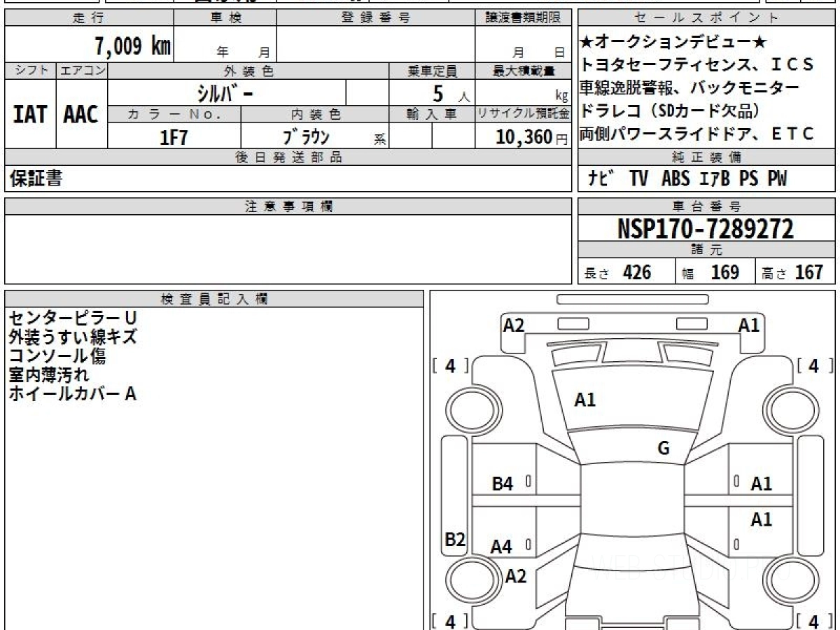Select the 走行 column header

pyautogui.click(x=89, y=18)
